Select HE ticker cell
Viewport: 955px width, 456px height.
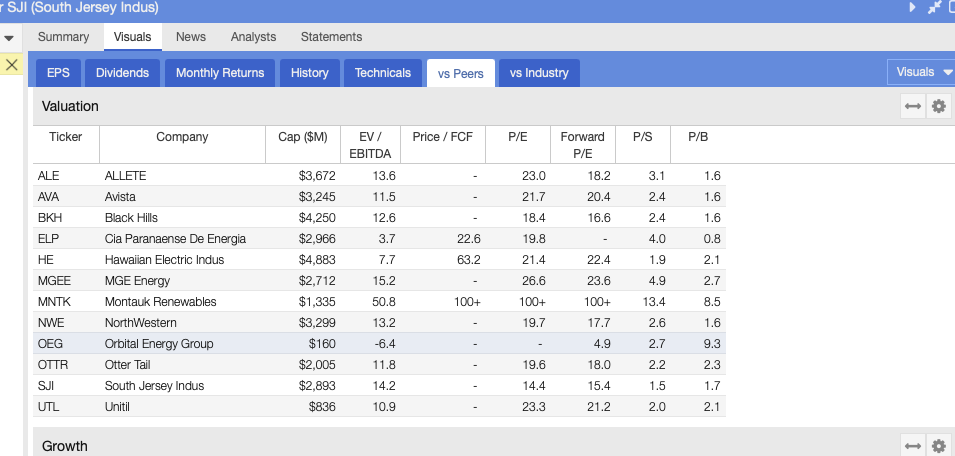pos(45,260)
